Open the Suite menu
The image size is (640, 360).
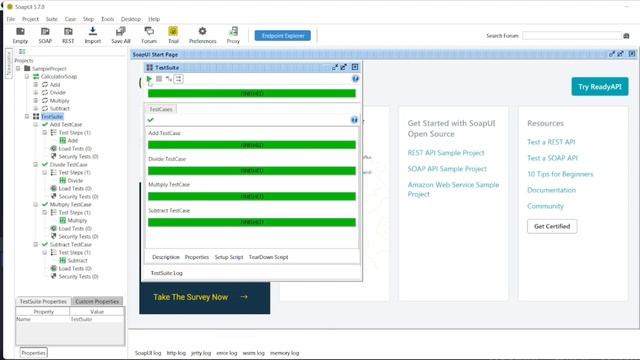tap(52, 19)
